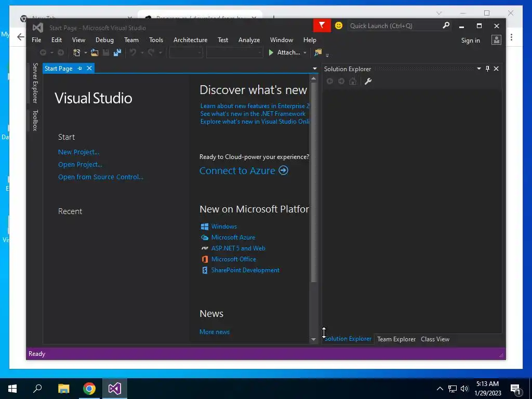Click the Quick Launch magnifier icon

click(446, 25)
